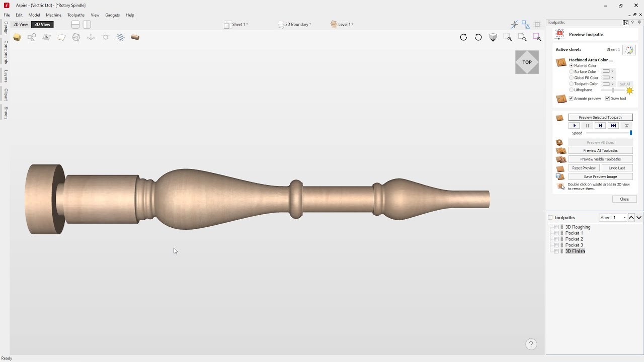The height and width of the screenshot is (362, 644).
Task: Click the pink zoom to selection icon
Action: [x=537, y=37]
